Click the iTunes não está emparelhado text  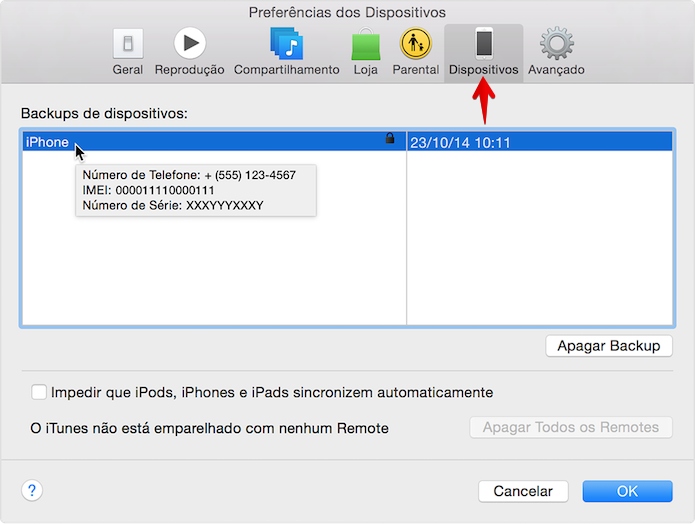click(209, 428)
